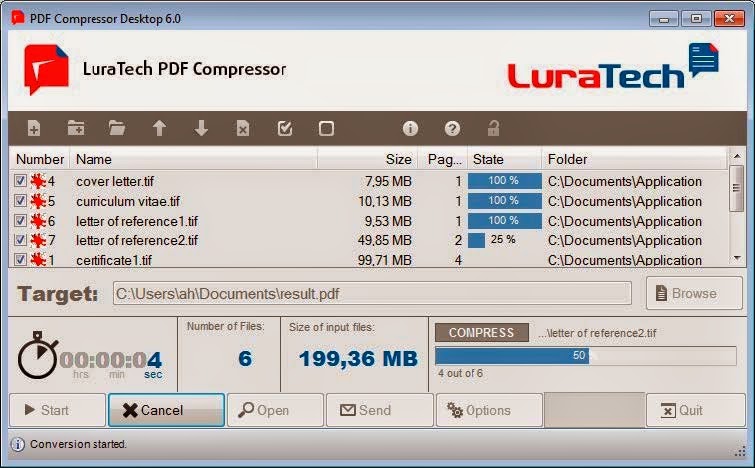Browse for the target file

[694, 293]
